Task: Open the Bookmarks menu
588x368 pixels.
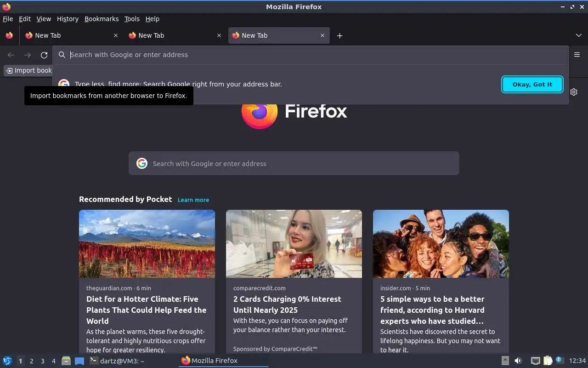Action: pyautogui.click(x=102, y=19)
